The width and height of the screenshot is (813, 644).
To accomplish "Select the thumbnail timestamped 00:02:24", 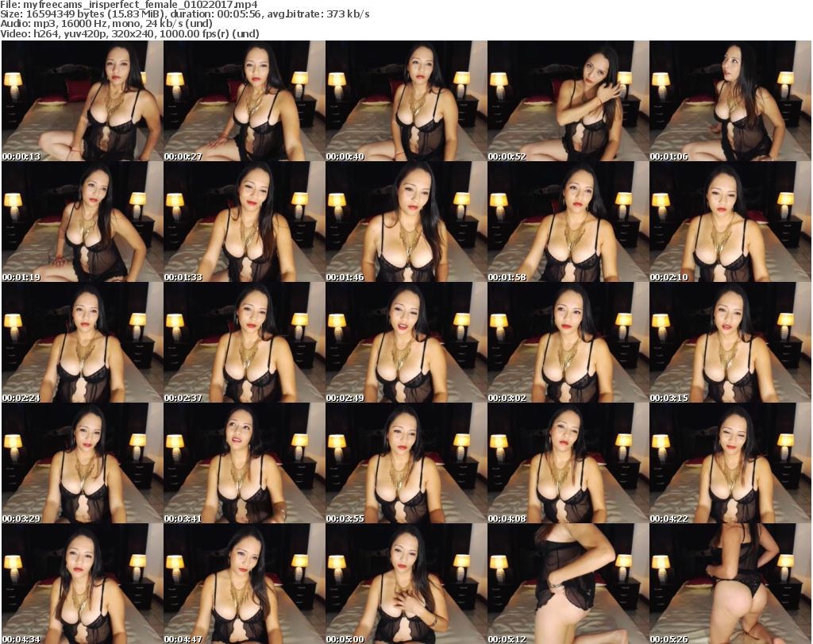I will click(x=82, y=342).
